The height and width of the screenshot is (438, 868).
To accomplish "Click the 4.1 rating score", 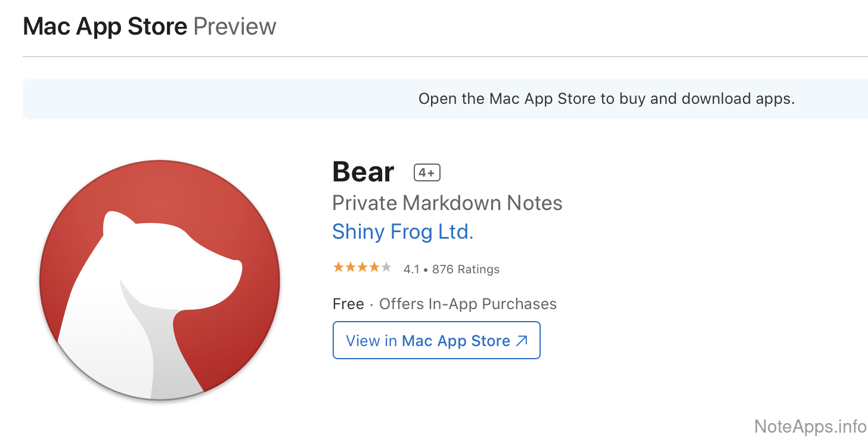I will (411, 269).
